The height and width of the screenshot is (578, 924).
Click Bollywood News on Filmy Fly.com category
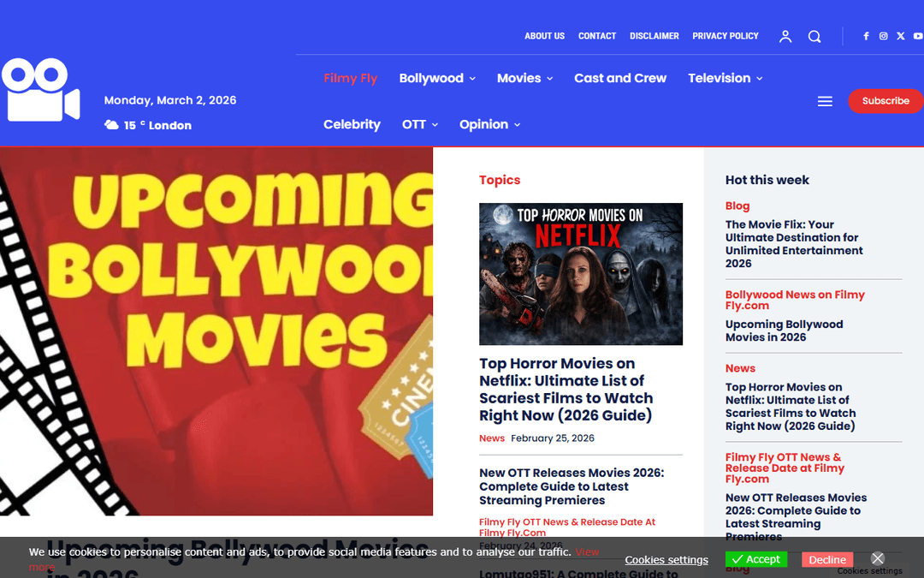coord(795,300)
